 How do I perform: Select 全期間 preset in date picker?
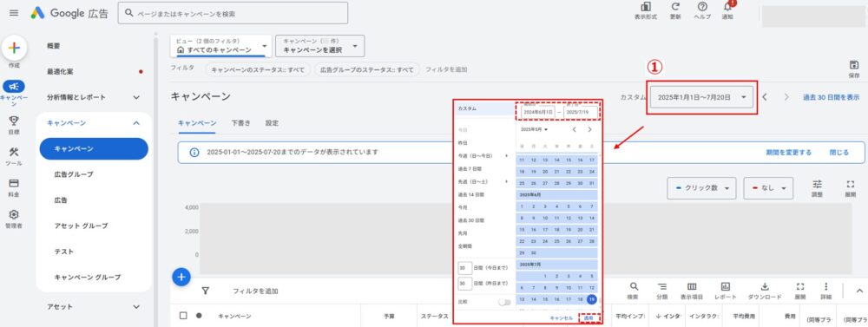pyautogui.click(x=464, y=245)
